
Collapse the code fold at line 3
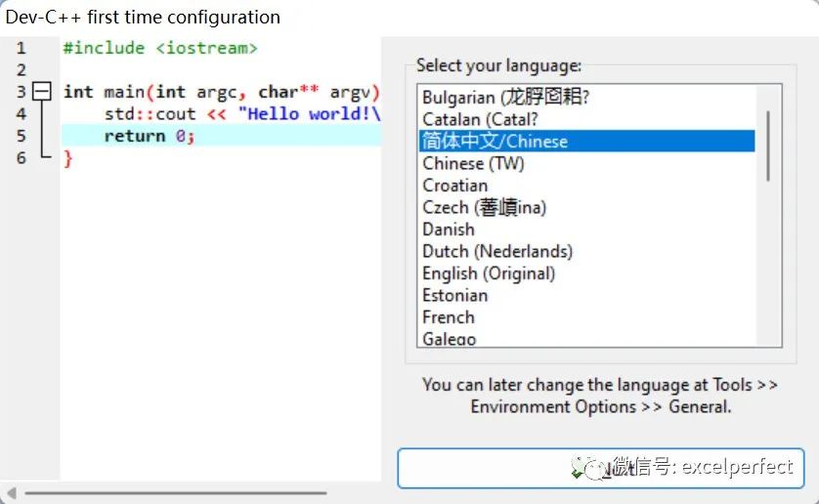tap(42, 92)
